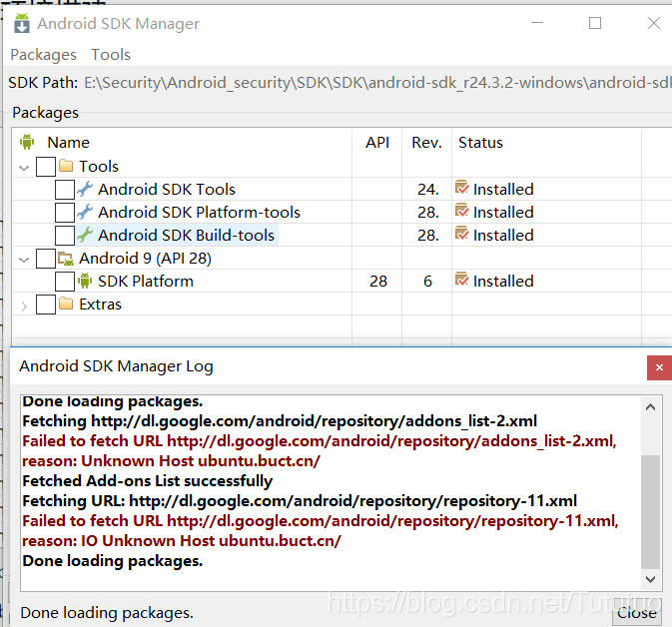
Task: Click 'reason: IO Unknown Host ubuntu.buct.cn/' log line
Action: tap(182, 540)
